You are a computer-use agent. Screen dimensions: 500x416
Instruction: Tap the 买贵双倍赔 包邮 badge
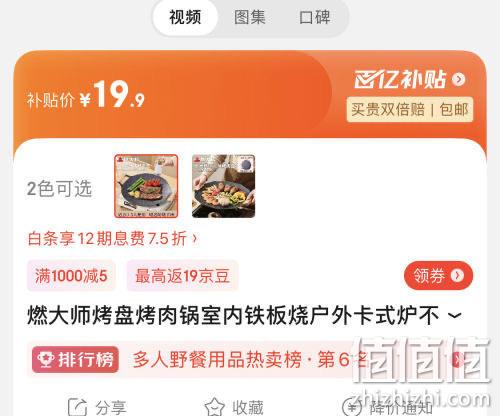pos(410,109)
